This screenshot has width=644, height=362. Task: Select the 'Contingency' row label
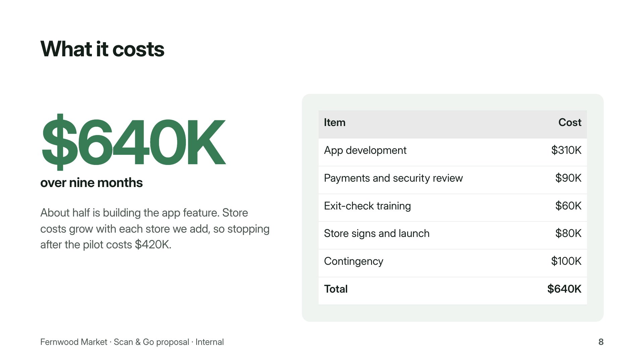coord(354,261)
